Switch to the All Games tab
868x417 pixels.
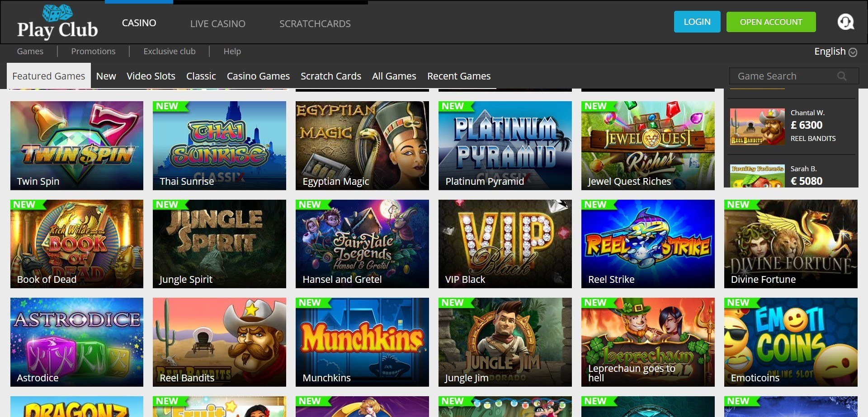[394, 76]
